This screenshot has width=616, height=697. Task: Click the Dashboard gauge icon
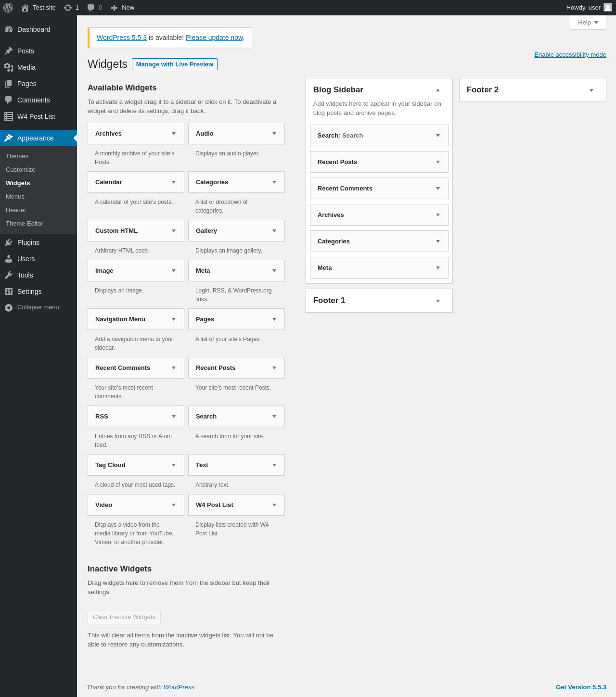9,29
